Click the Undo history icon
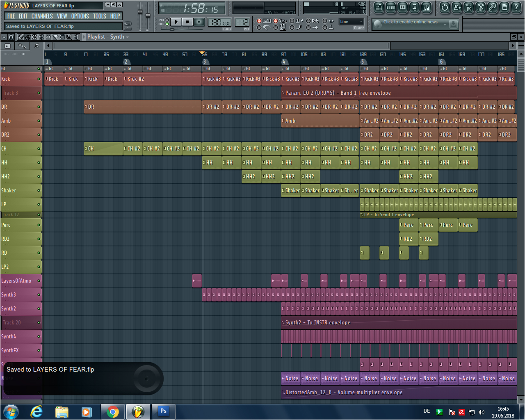This screenshot has width=525, height=420. tap(445, 7)
